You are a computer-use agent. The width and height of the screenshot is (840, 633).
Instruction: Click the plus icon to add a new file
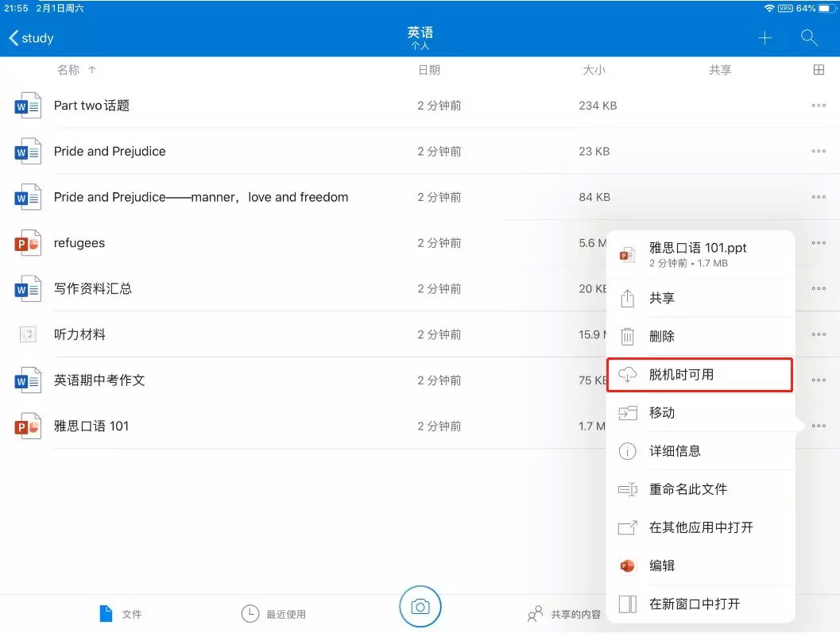pyautogui.click(x=764, y=37)
